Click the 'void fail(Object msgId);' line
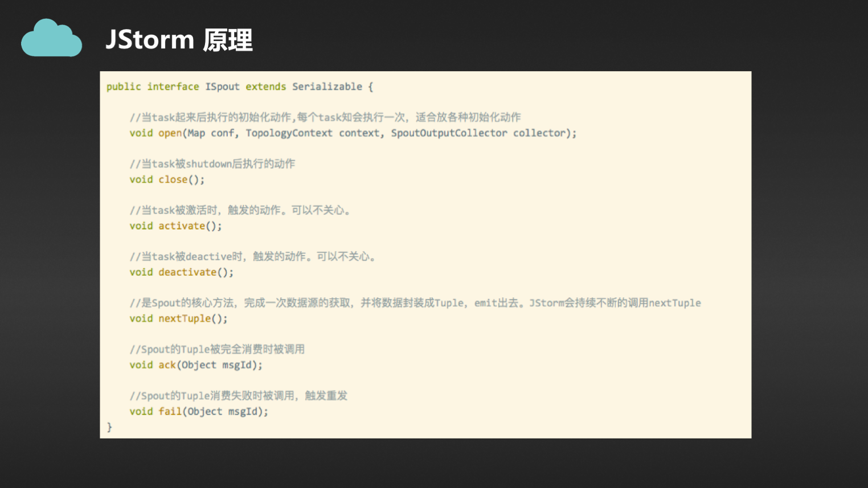 click(x=199, y=412)
